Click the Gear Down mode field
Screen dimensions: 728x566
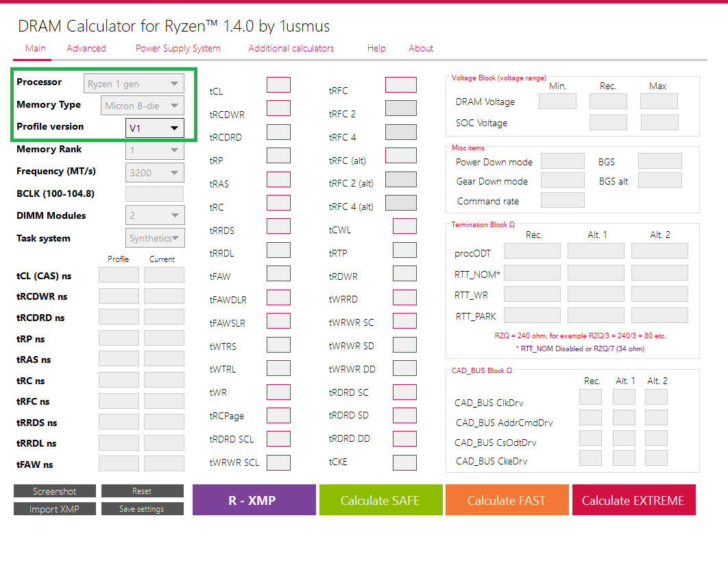click(x=563, y=180)
